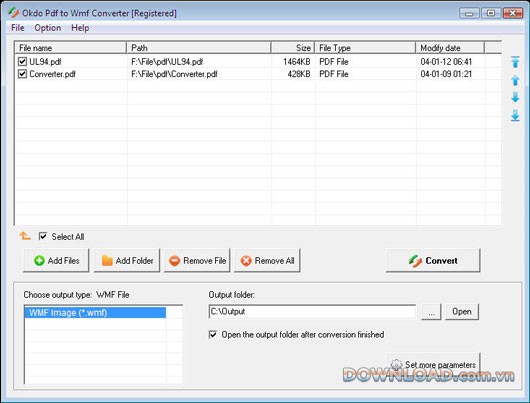
Task: Move selected file up one position
Action: point(515,80)
